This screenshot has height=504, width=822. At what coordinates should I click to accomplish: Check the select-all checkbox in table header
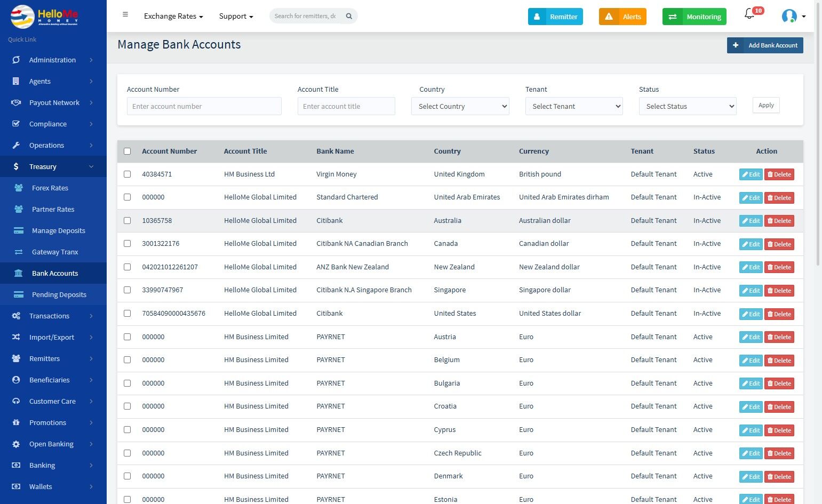[x=127, y=151]
